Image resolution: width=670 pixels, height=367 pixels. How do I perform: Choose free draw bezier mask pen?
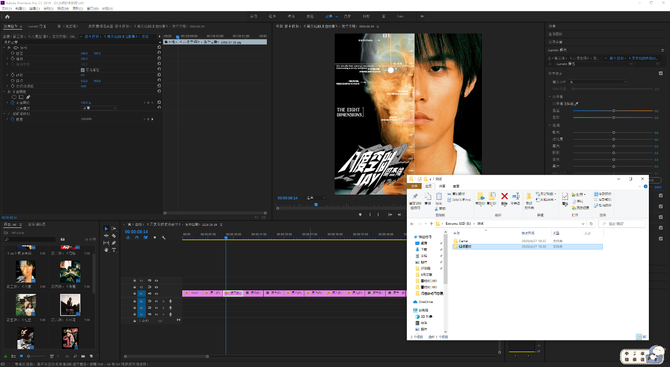[28, 97]
